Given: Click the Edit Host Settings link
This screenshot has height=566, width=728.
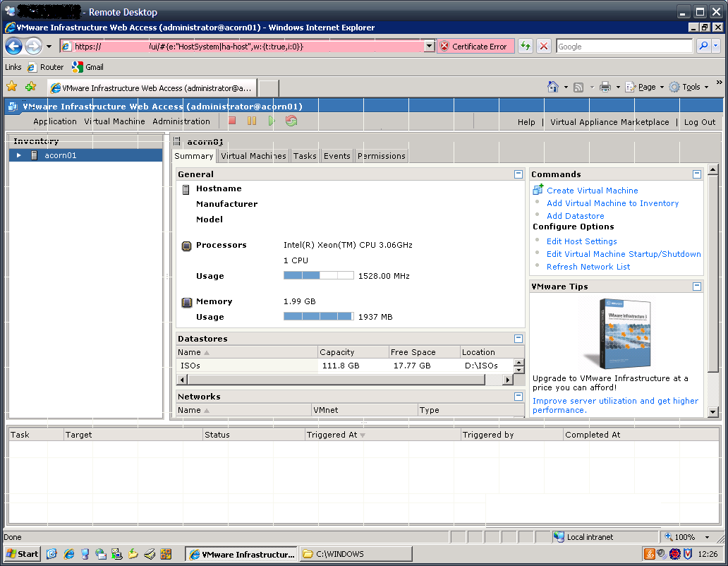Looking at the screenshot, I should pos(582,241).
